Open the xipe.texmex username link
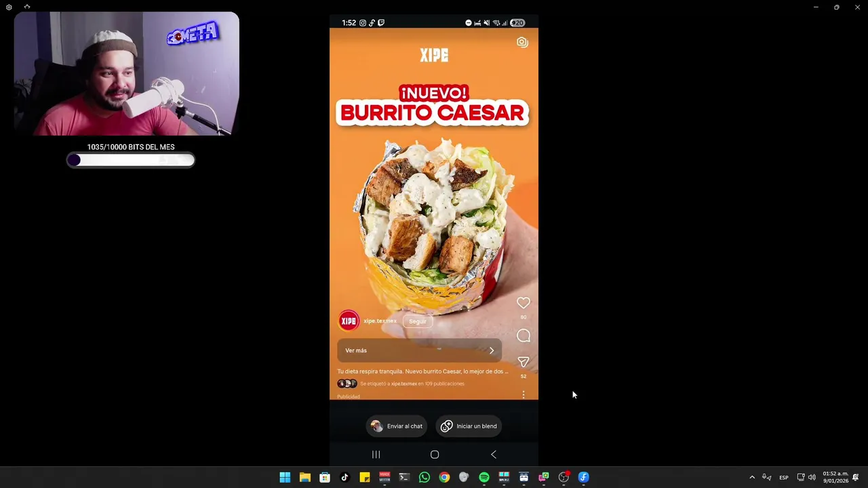Screen dimensions: 868x488 [380, 321]
